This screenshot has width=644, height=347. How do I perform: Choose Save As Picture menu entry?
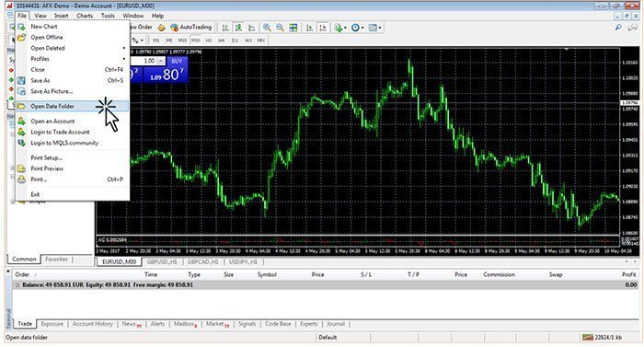pos(73,91)
